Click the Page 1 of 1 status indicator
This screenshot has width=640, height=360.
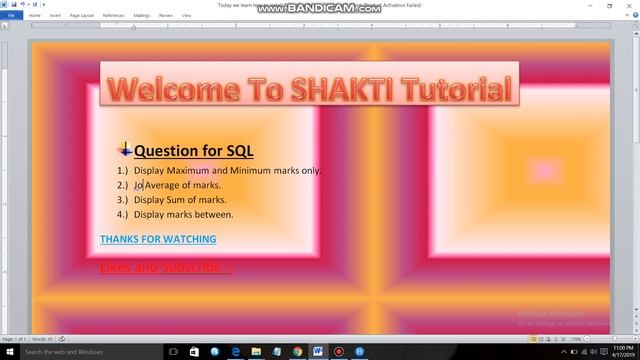[14, 339]
